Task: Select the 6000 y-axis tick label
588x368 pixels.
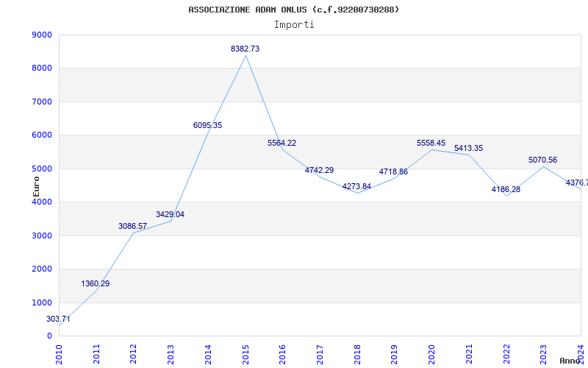Action: click(42, 135)
